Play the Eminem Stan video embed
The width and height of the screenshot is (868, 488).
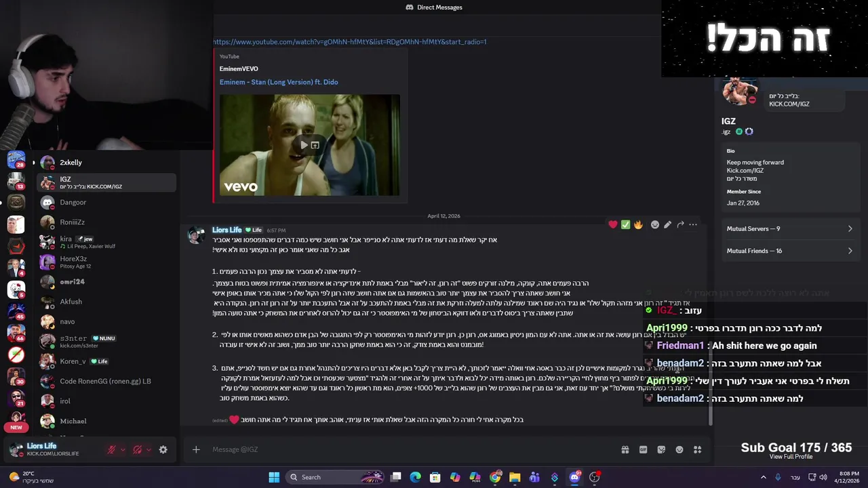(x=304, y=145)
